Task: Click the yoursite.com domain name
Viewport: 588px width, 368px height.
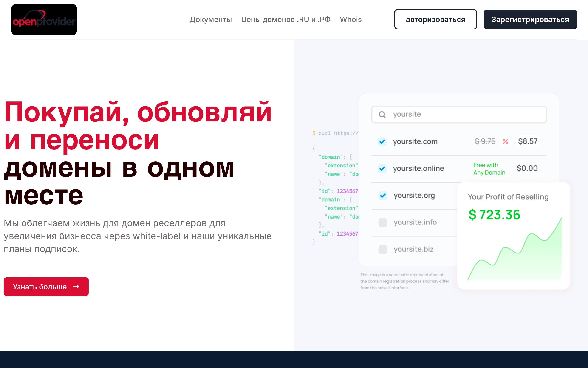Action: (415, 141)
